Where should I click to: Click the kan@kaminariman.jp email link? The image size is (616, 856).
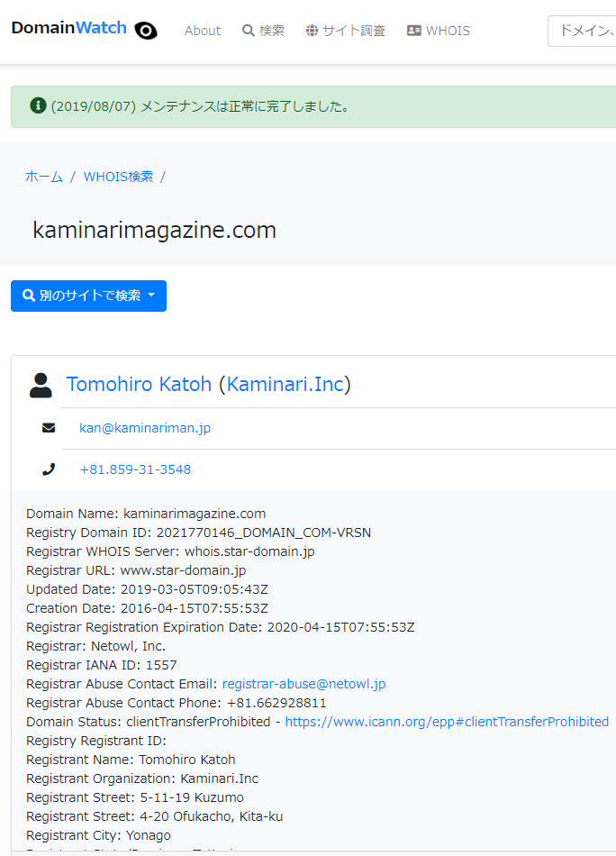[145, 428]
